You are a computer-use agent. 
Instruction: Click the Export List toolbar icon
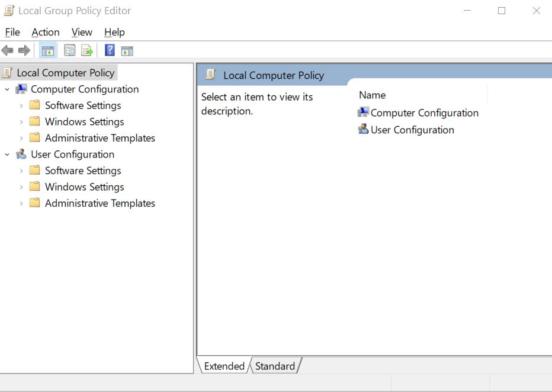pos(87,51)
